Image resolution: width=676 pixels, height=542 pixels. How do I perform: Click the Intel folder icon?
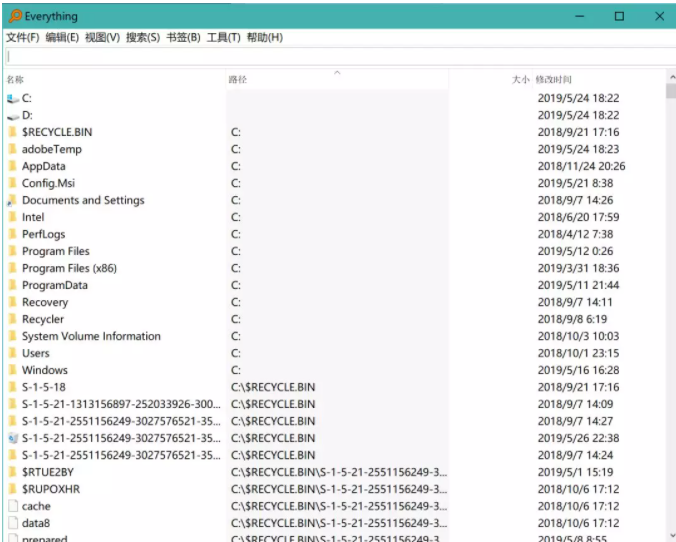click(13, 217)
